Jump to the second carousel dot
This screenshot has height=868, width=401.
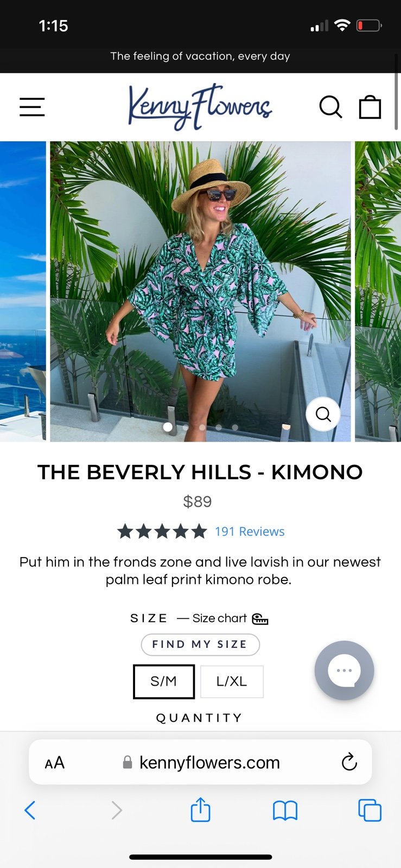186,427
